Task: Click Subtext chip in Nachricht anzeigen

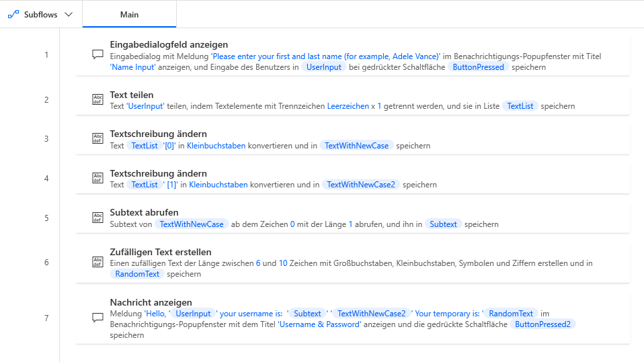Action: click(307, 313)
